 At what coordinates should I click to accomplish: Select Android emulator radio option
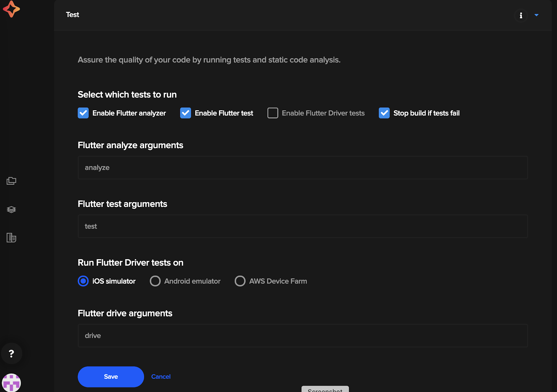point(155,281)
